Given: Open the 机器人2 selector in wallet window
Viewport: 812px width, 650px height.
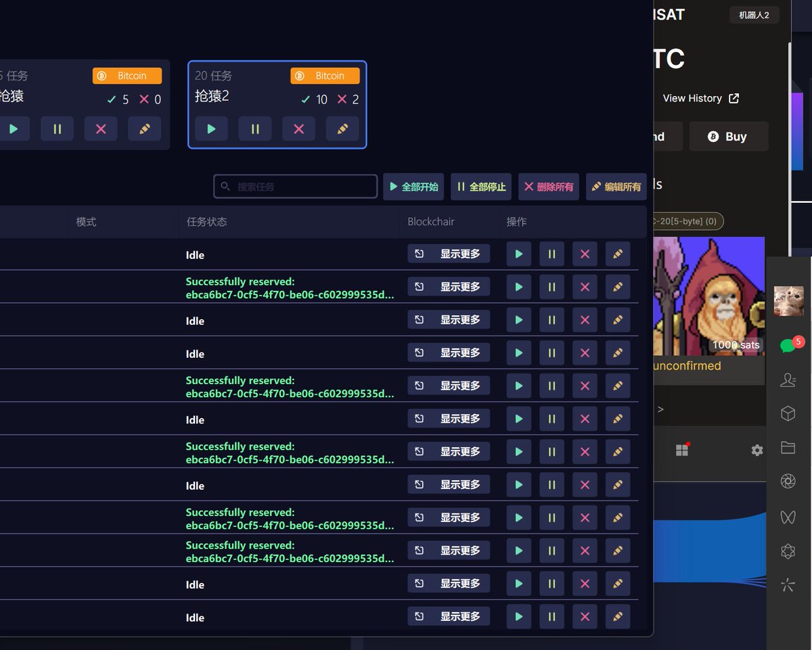Looking at the screenshot, I should 754,15.
